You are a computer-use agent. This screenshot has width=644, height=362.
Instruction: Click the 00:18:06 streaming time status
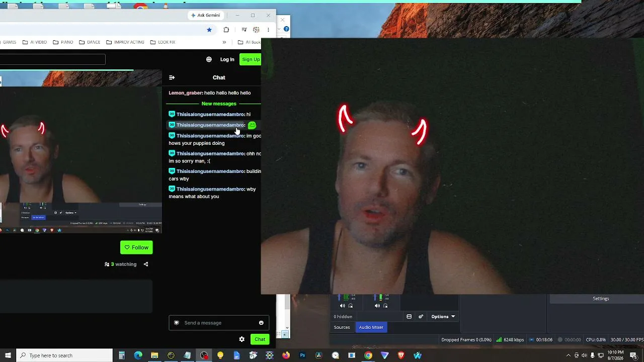(x=541, y=340)
